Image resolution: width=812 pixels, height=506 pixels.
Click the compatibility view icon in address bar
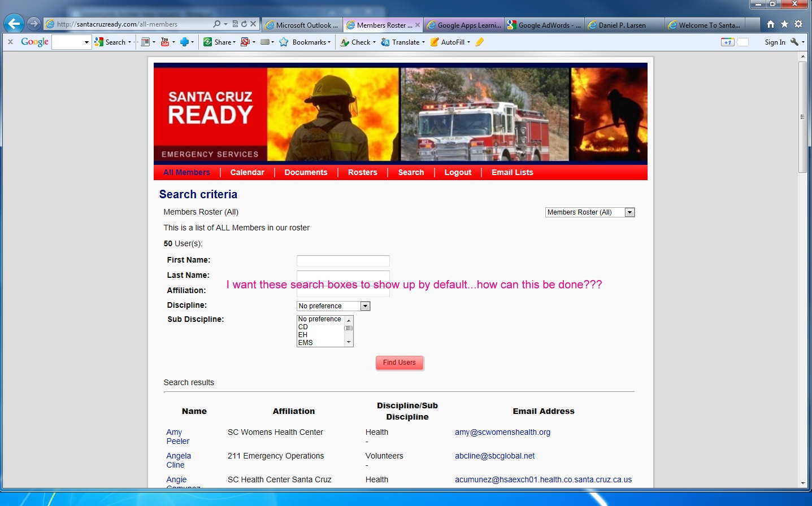(x=235, y=24)
